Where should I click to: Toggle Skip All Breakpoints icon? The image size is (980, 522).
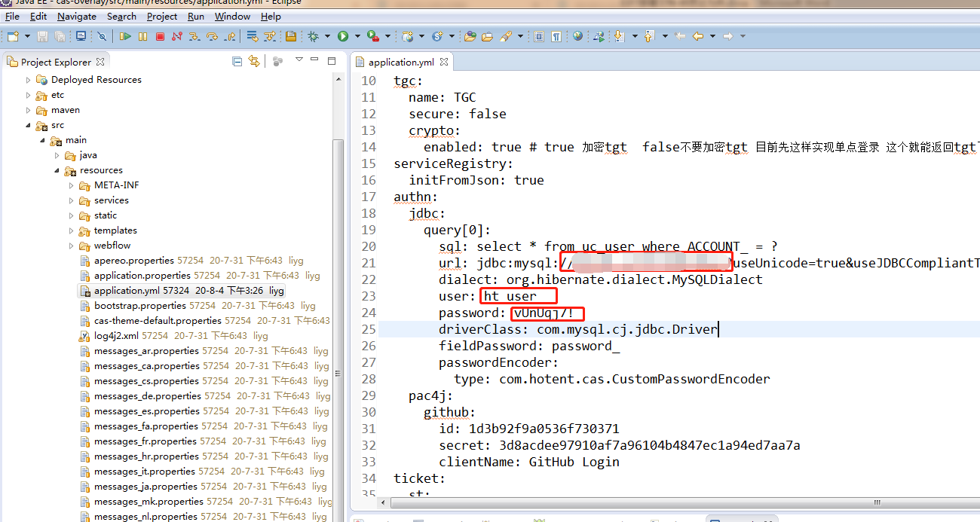(x=102, y=36)
